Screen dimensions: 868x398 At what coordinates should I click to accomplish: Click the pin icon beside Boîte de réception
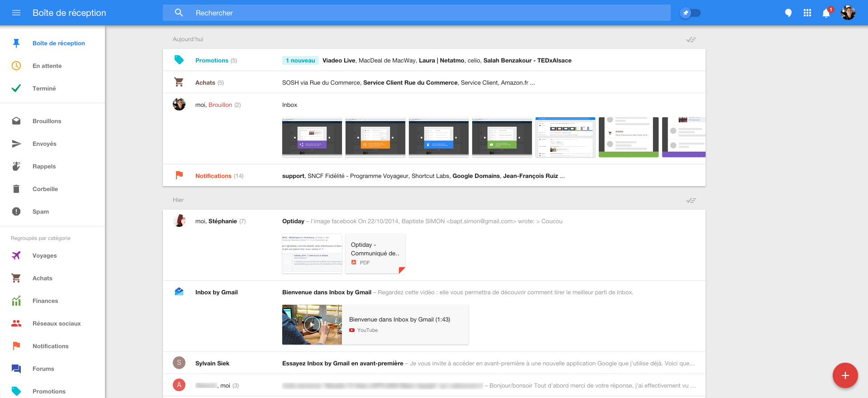(x=16, y=43)
